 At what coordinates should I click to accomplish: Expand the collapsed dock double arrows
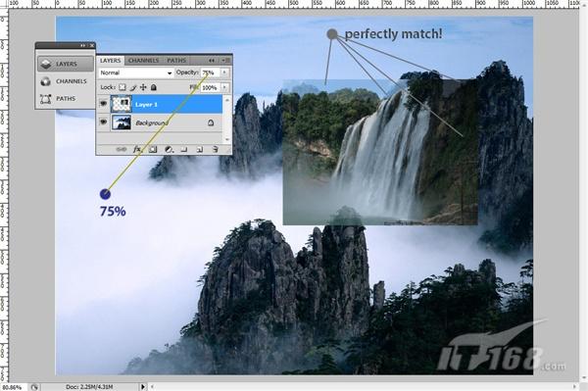[83, 45]
